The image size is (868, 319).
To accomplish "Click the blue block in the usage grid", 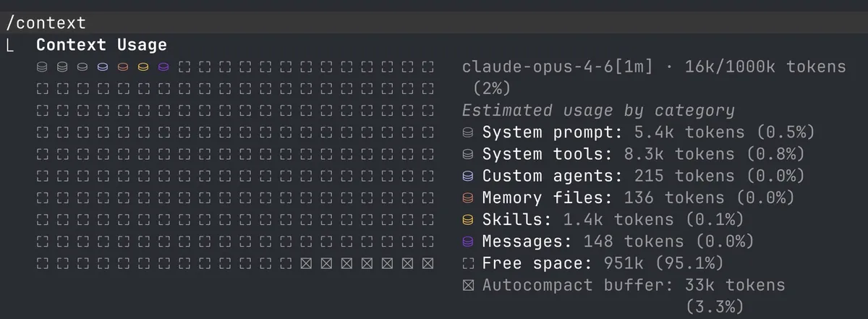I will [x=103, y=67].
